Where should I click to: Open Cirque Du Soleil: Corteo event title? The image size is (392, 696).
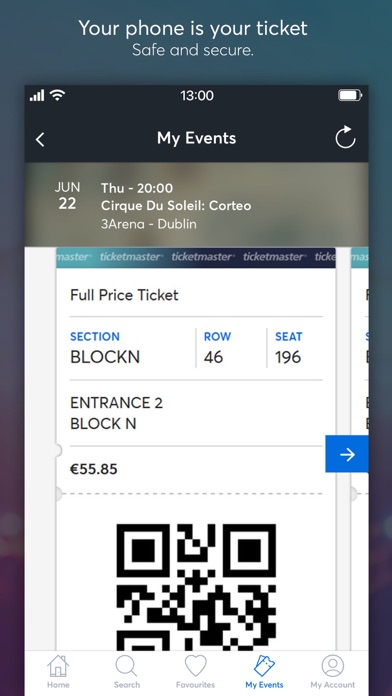point(176,206)
